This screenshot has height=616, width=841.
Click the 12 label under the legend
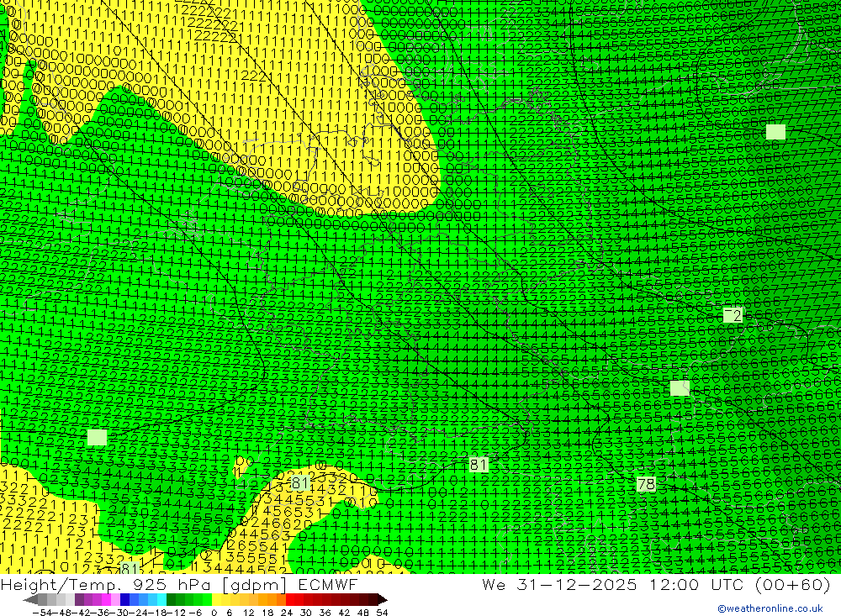(x=248, y=612)
